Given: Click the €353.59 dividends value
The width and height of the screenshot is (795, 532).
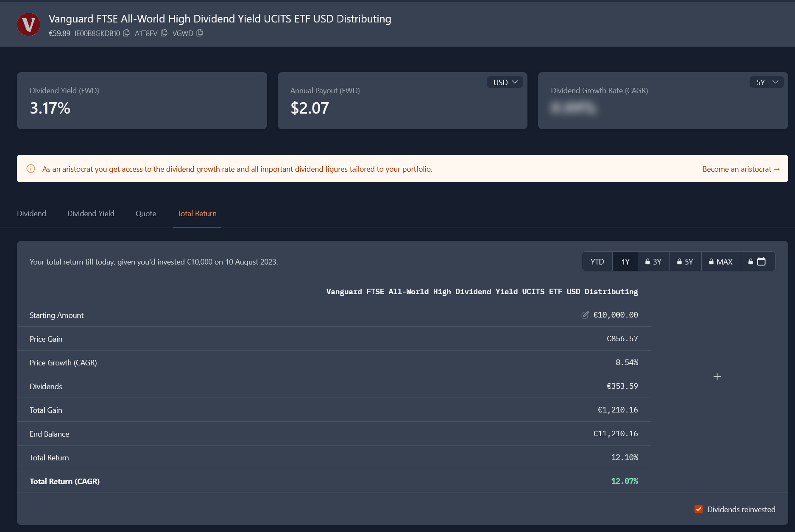Looking at the screenshot, I should click(x=622, y=386).
